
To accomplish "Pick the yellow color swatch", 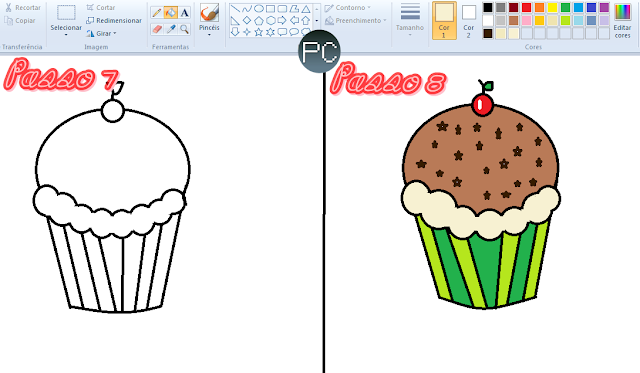I will [x=552, y=7].
